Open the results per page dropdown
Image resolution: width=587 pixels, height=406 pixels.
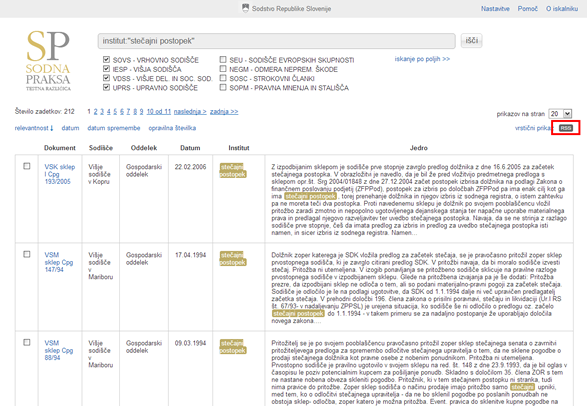[560, 114]
